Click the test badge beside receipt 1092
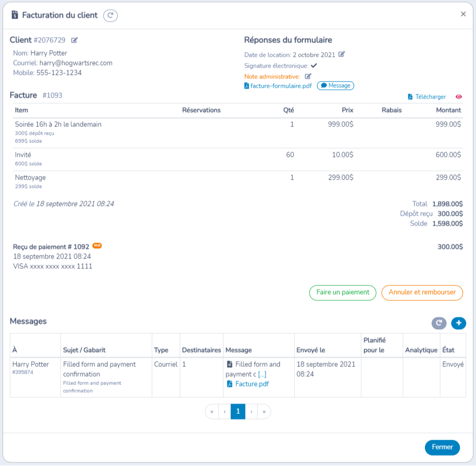476x466 pixels. tap(97, 245)
